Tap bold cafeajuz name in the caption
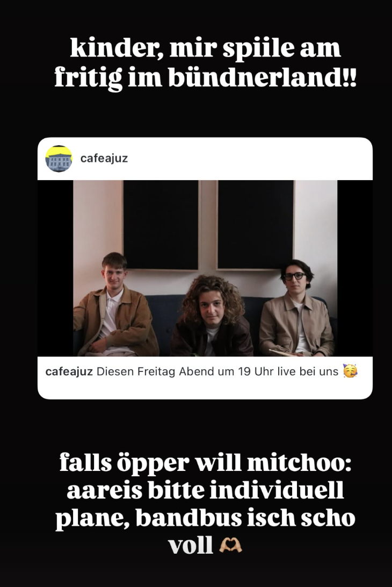This screenshot has height=587, width=392. pos(69,371)
